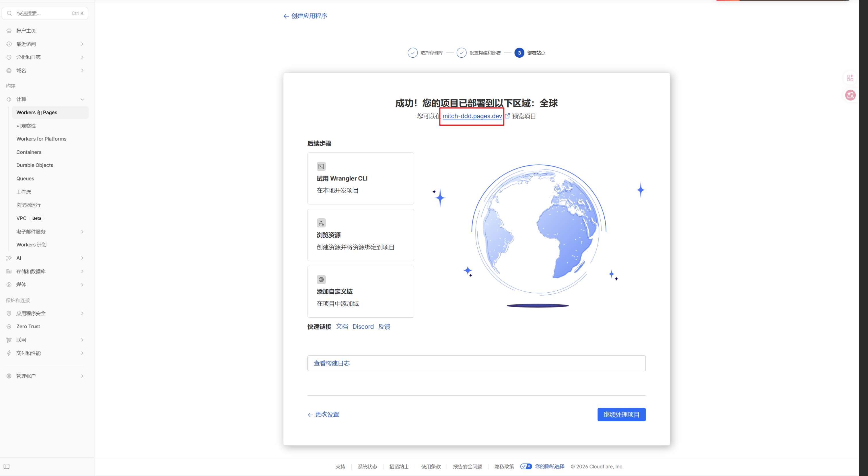Image resolution: width=868 pixels, height=476 pixels.
Task: Collapse the 计算 sidebar section chevron
Action: 82,100
